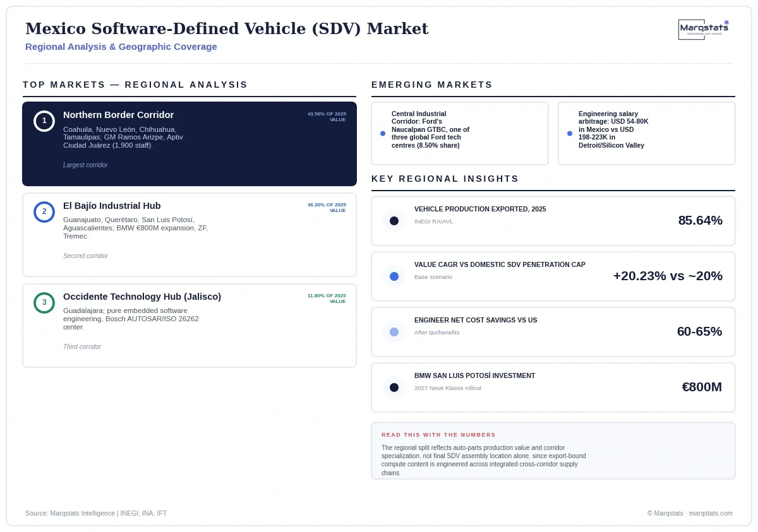The image size is (758, 532).
Task: Click the €800M value
Action: click(x=702, y=387)
